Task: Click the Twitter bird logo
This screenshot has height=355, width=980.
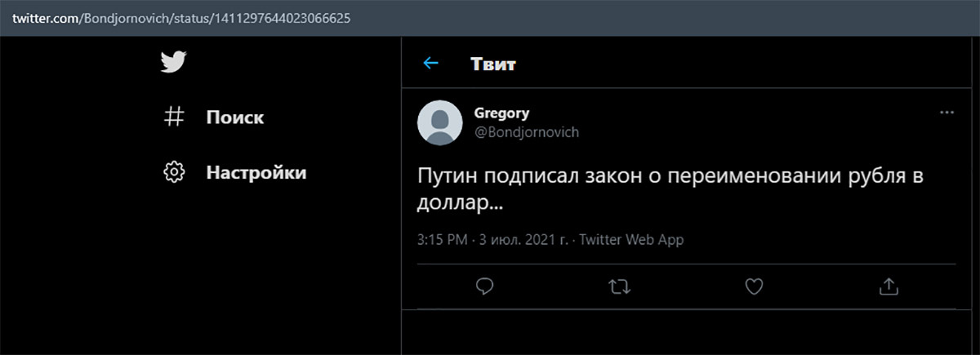Action: 174,62
